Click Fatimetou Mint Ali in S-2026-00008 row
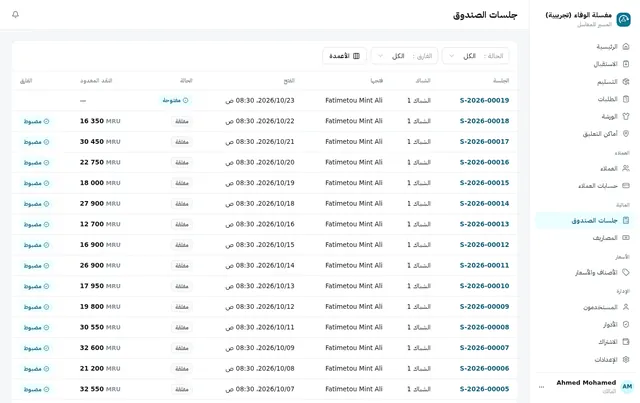Viewport: 640px width, 403px height. [354, 327]
